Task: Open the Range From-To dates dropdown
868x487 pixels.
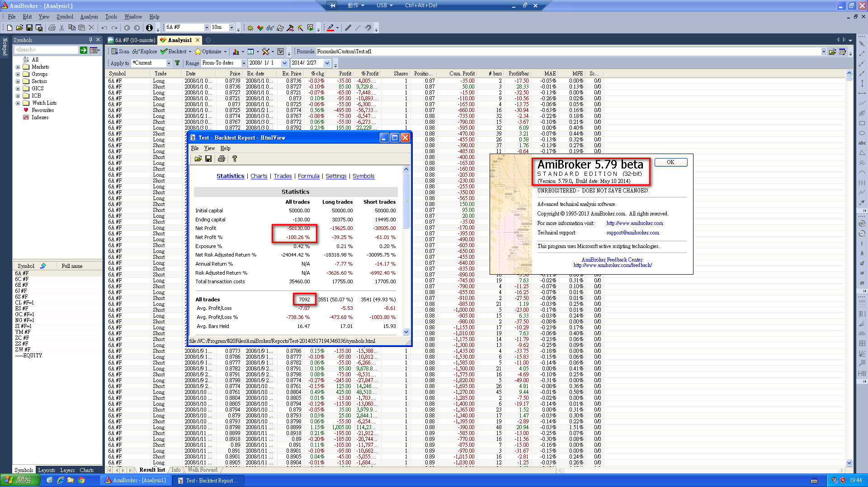Action: pos(244,63)
